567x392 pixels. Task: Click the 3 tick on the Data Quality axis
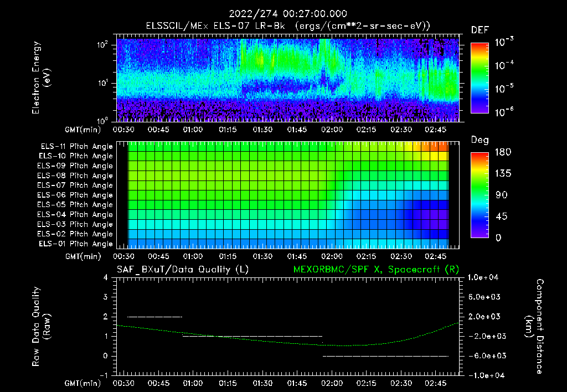(x=105, y=297)
